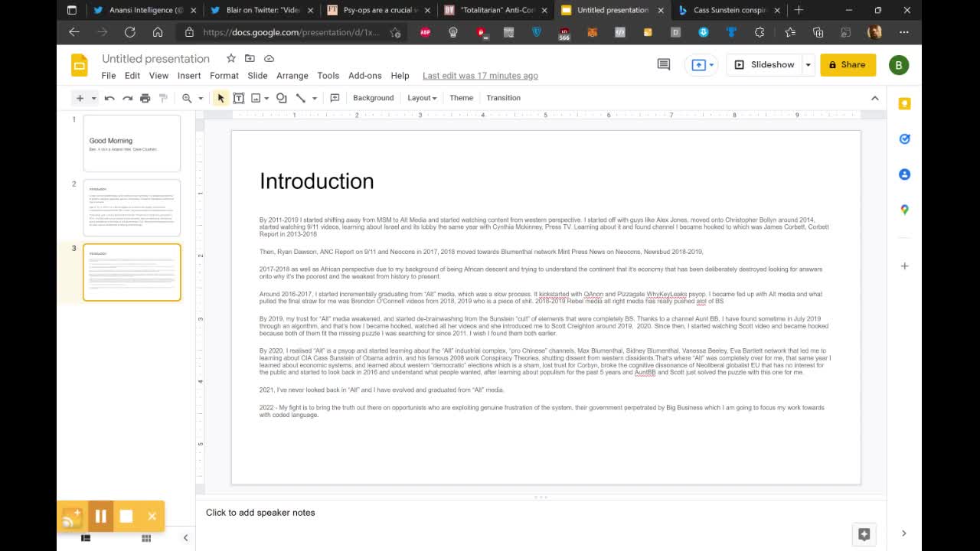
Task: Open Google Maps in side panel
Action: (904, 210)
